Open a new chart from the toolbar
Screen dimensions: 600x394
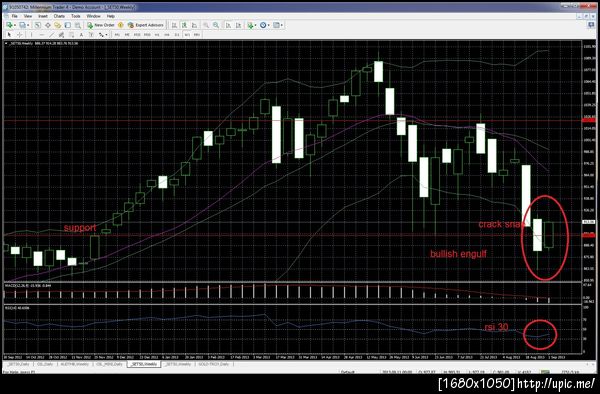(x=9, y=25)
